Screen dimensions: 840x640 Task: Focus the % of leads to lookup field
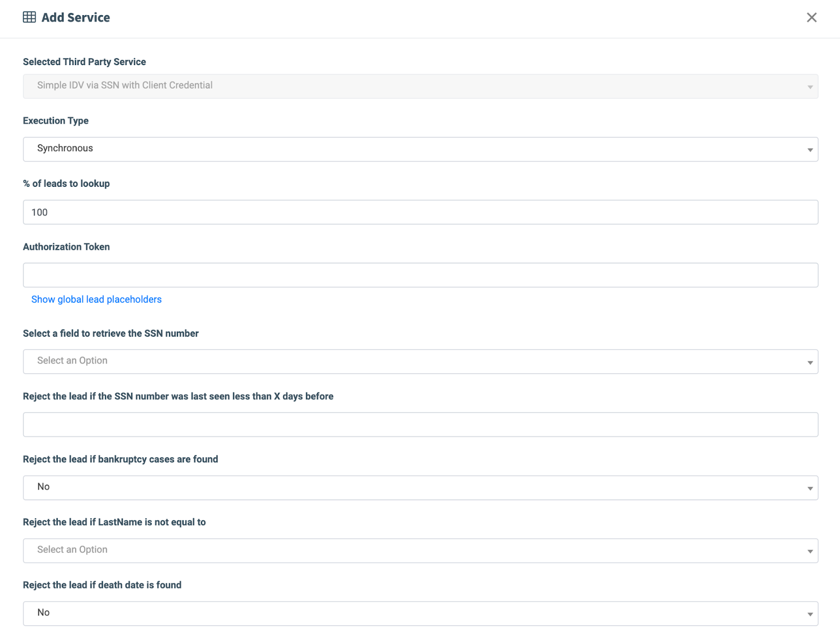point(420,212)
